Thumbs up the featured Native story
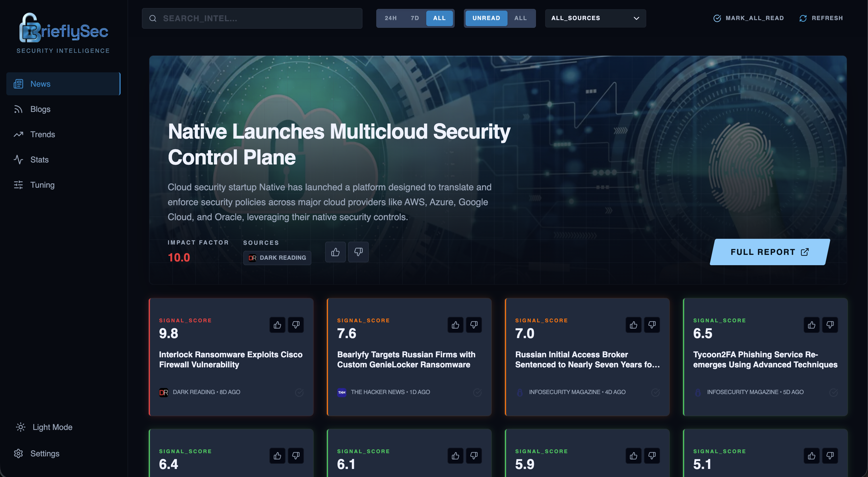Image resolution: width=868 pixels, height=477 pixels. point(335,252)
